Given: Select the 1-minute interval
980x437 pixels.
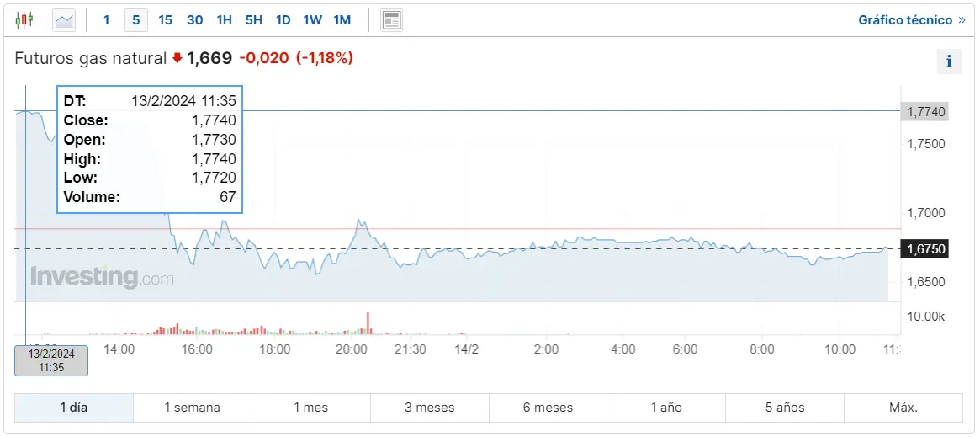Looking at the screenshot, I should point(106,19).
